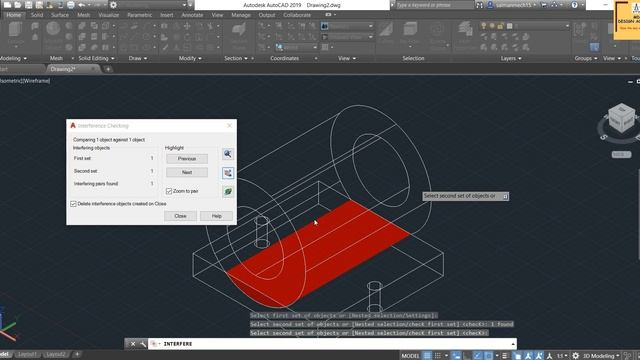Open the Collaborate ribbon tab

click(x=297, y=15)
